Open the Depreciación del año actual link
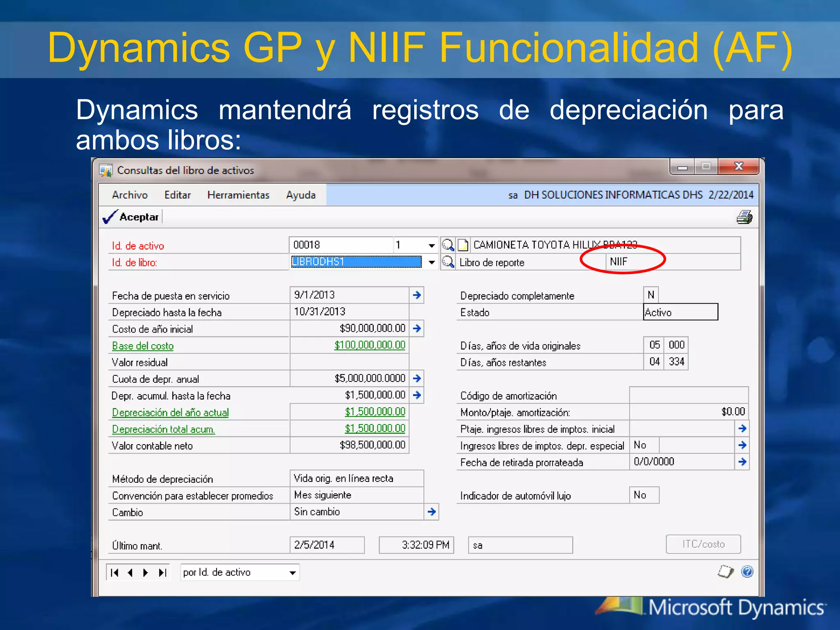Viewport: 840px width, 630px height. click(170, 412)
